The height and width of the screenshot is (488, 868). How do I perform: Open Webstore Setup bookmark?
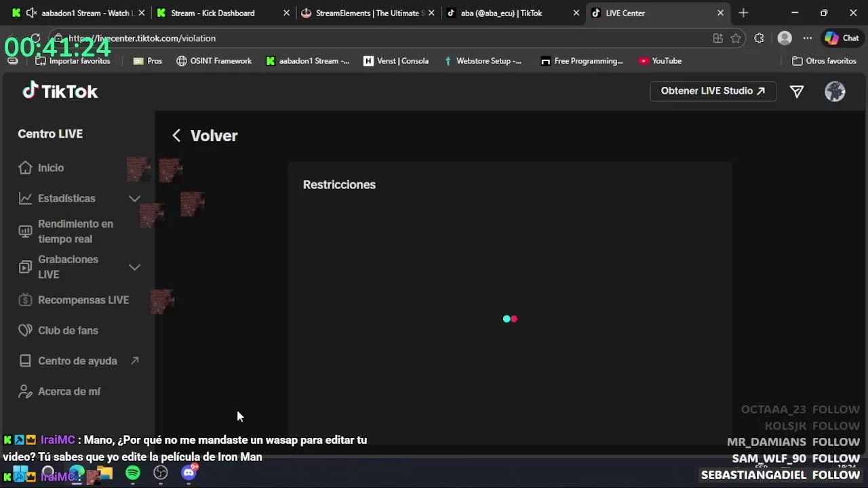click(x=482, y=61)
